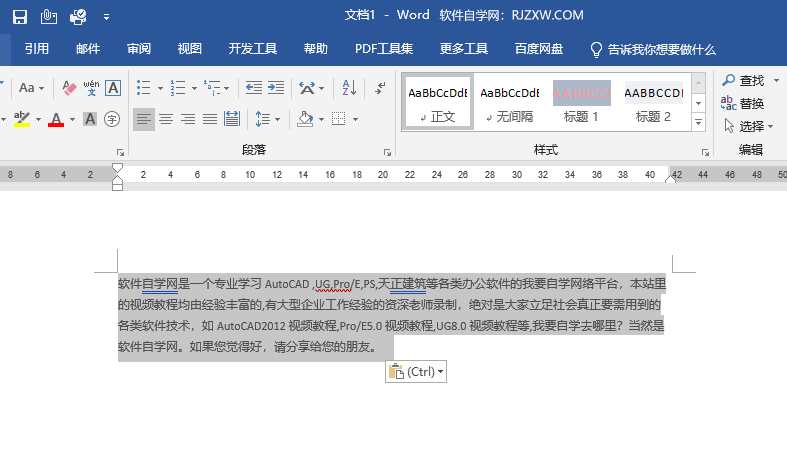Open the borders dropdown arrow

click(355, 119)
